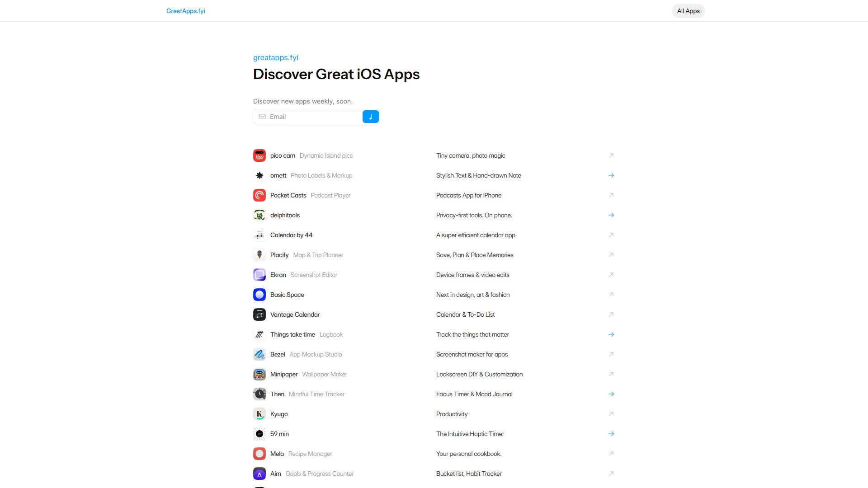Open external arrow for Basic.Space row
This screenshot has width=868, height=488.
pos(611,295)
